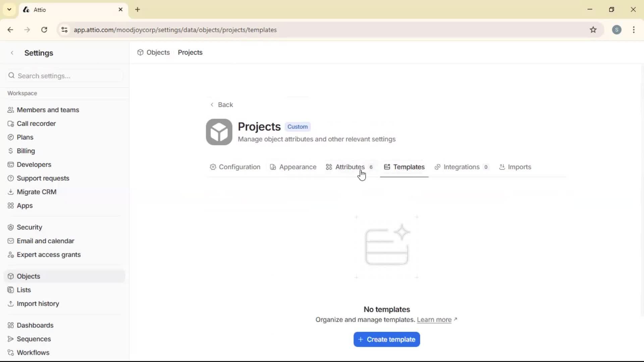Open Call recorder settings

click(x=36, y=123)
